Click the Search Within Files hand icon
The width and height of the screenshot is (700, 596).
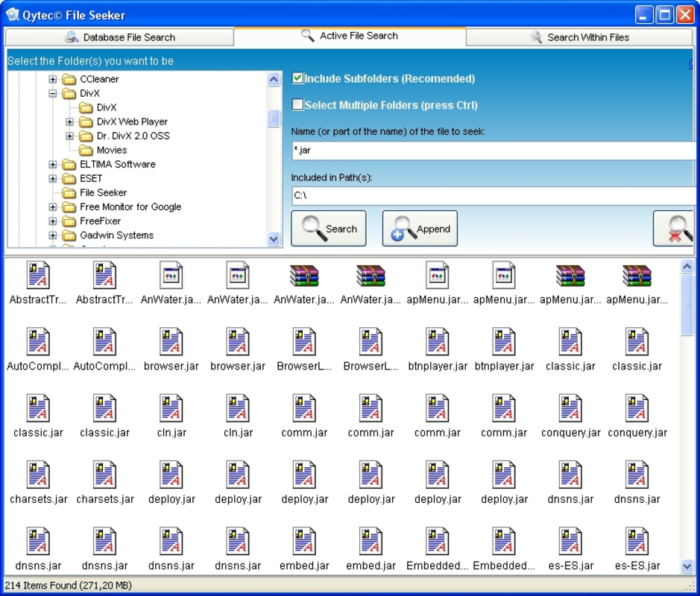[x=535, y=37]
